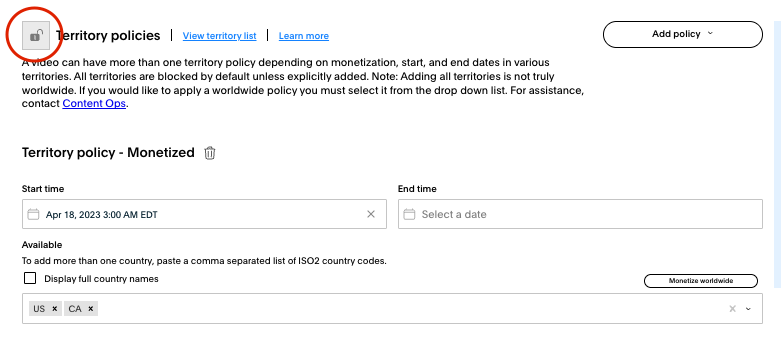Image resolution: width=781 pixels, height=364 pixels.
Task: Click the Start time date field
Action: pos(204,214)
